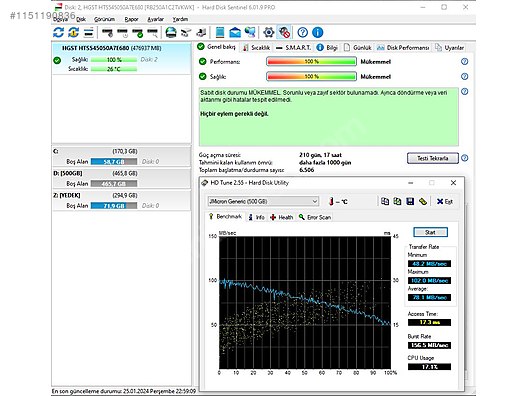Screen dimensions: 528x396
Task: Select the HGST HTS545050A7E680 disk entry
Action: pyautogui.click(x=121, y=59)
